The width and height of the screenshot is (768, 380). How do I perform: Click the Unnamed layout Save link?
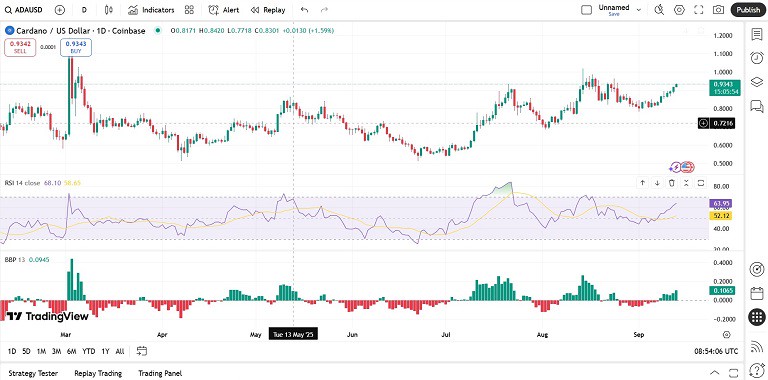coord(614,15)
